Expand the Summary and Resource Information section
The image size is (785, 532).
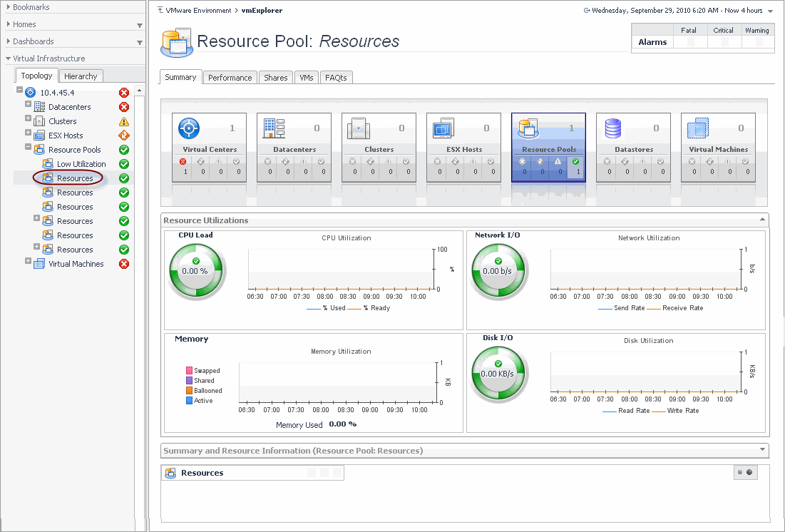[x=764, y=450]
